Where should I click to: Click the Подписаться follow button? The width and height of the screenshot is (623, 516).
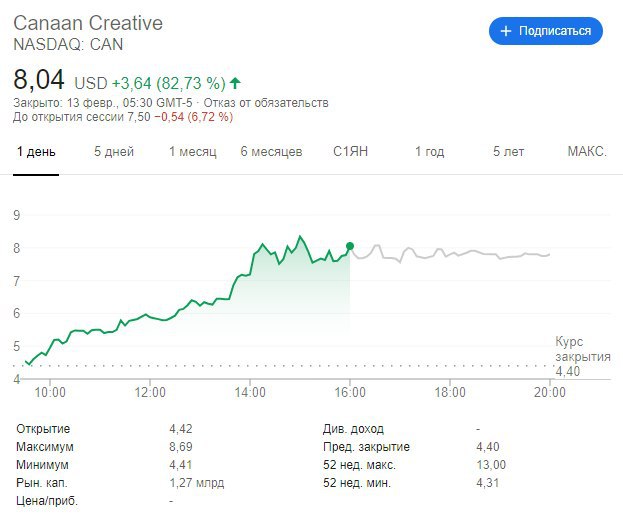tap(545, 31)
